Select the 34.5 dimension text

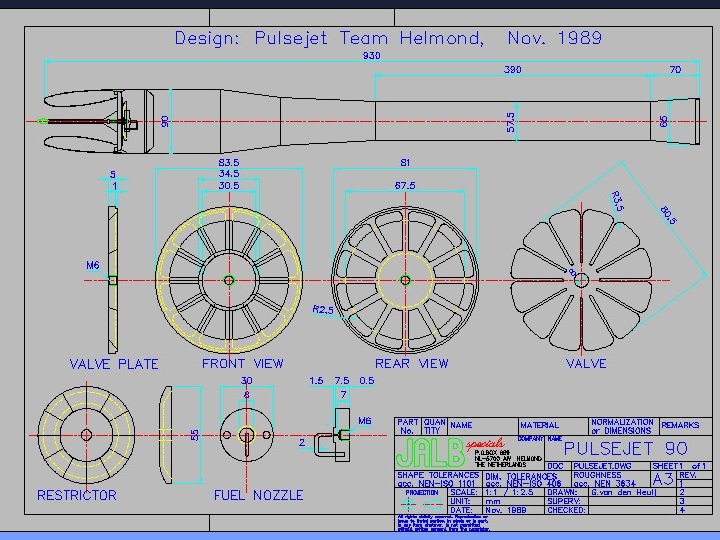(x=229, y=174)
